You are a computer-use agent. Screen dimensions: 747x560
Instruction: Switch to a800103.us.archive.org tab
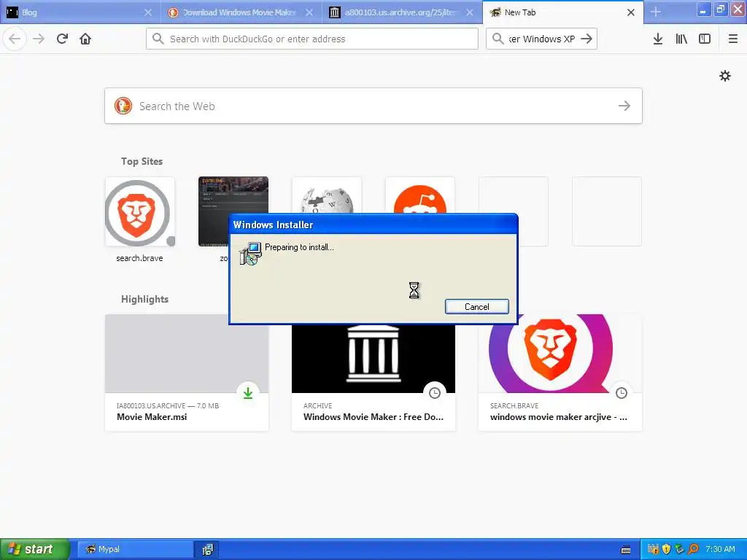click(402, 12)
